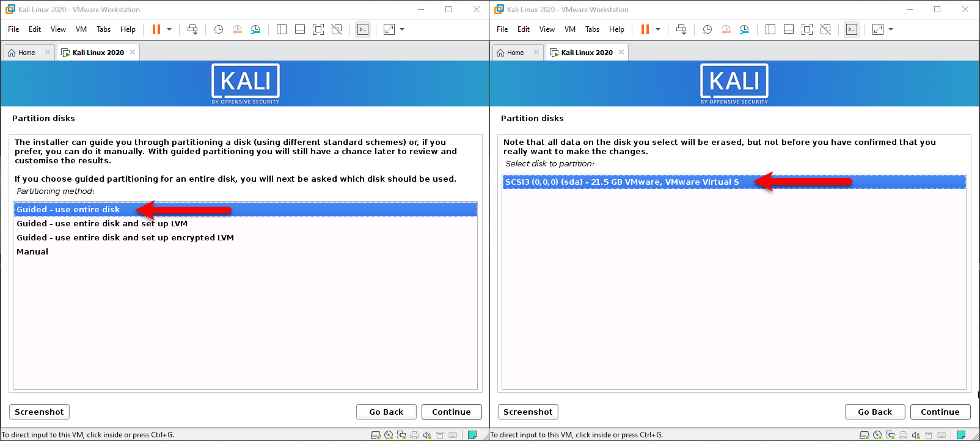
Task: Click VMware app icon in the left title bar
Action: (x=10, y=9)
